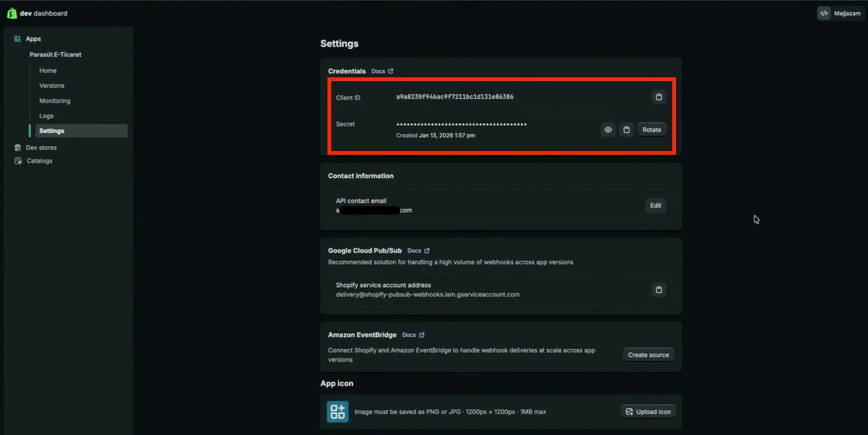Select Settings in the sidebar
868x435 pixels.
pyautogui.click(x=81, y=131)
